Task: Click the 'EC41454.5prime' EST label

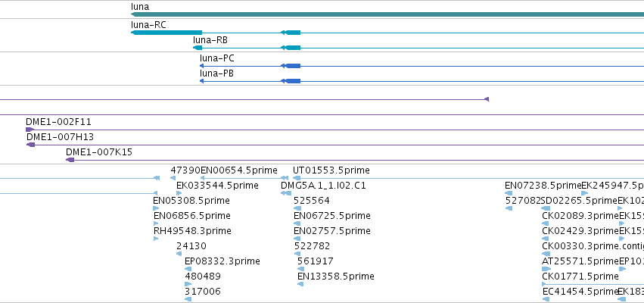Action: 580,292
